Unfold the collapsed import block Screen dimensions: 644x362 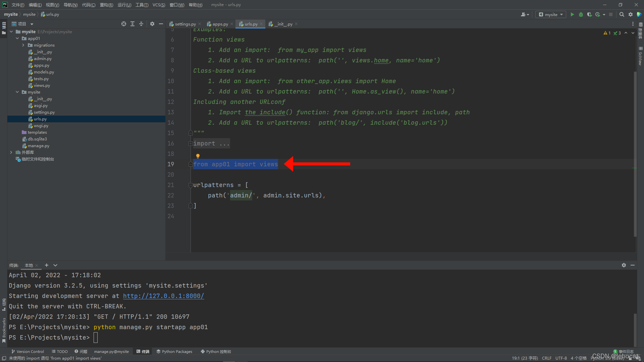191,143
